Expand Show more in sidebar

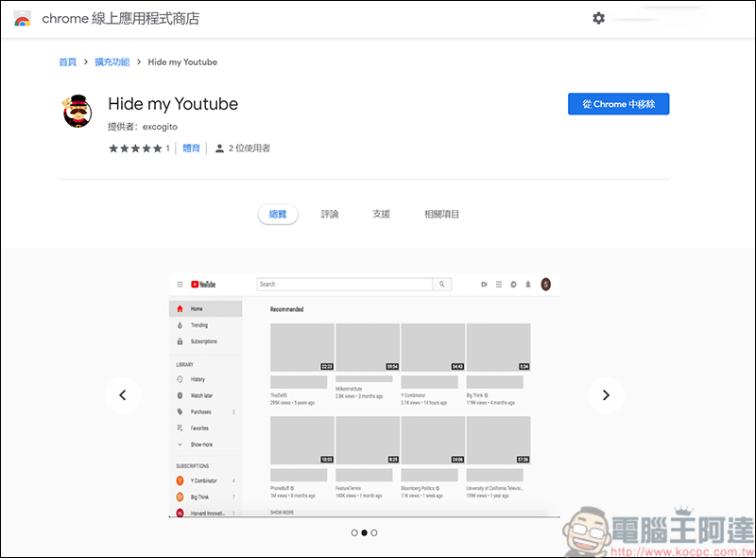pos(205,445)
